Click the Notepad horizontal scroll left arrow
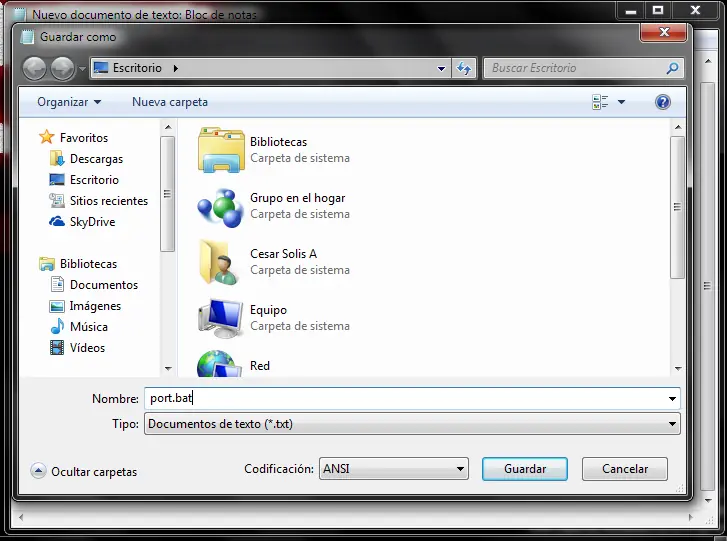This screenshot has height=541, width=727. (20, 517)
